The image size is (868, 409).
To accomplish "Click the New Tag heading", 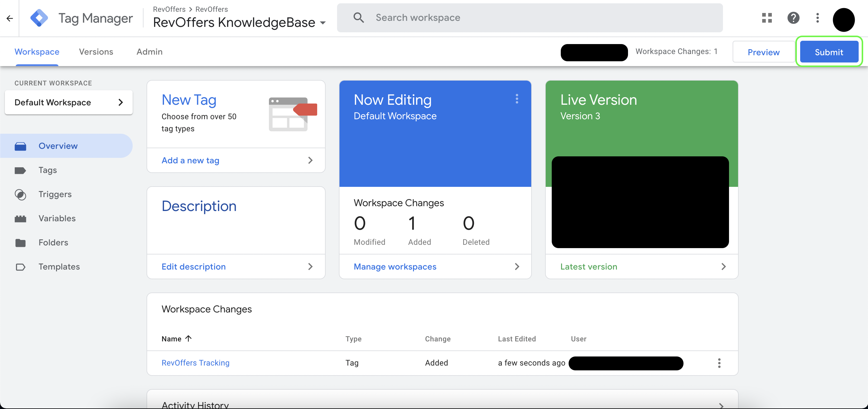I will coord(189,100).
